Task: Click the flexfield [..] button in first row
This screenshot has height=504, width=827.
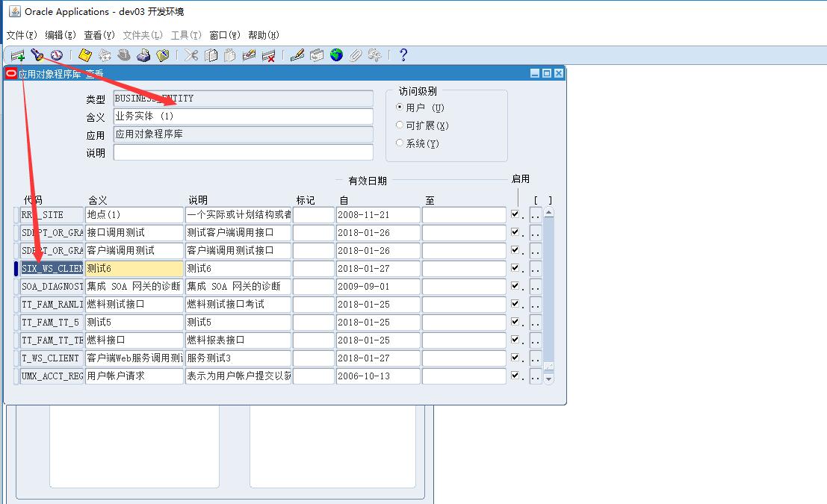Action: pos(536,215)
